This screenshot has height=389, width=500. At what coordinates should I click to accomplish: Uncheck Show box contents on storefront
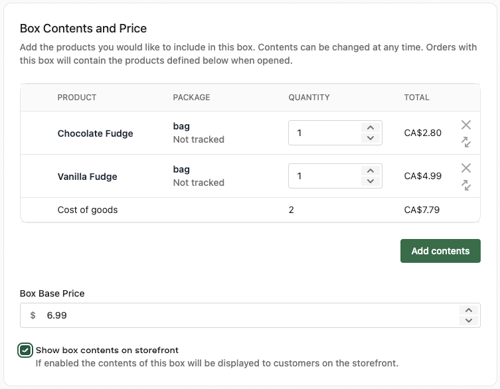pos(25,350)
